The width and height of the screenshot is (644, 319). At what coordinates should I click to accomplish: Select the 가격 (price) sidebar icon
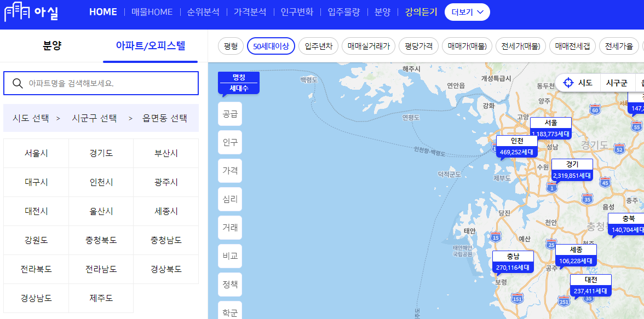click(229, 171)
